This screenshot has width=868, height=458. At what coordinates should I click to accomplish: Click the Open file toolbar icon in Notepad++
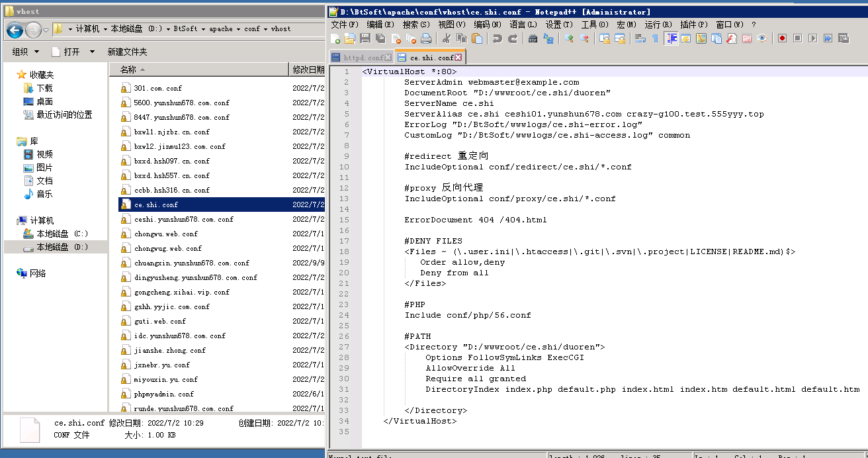(350, 38)
